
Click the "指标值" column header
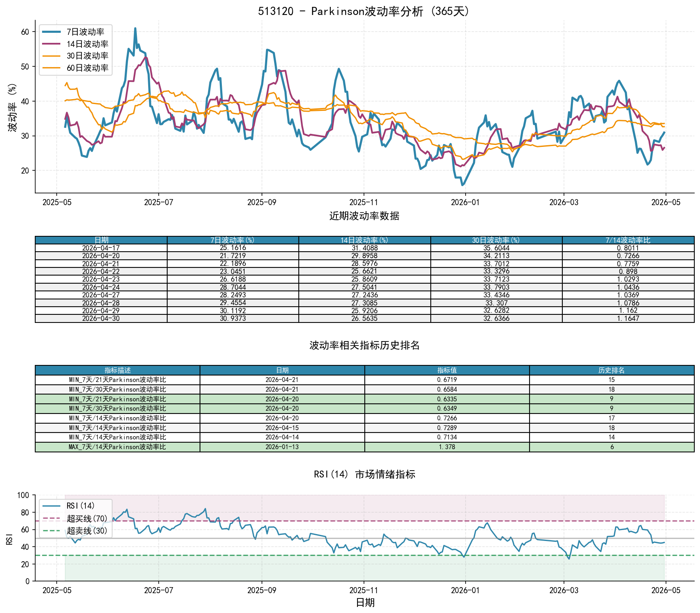click(447, 370)
